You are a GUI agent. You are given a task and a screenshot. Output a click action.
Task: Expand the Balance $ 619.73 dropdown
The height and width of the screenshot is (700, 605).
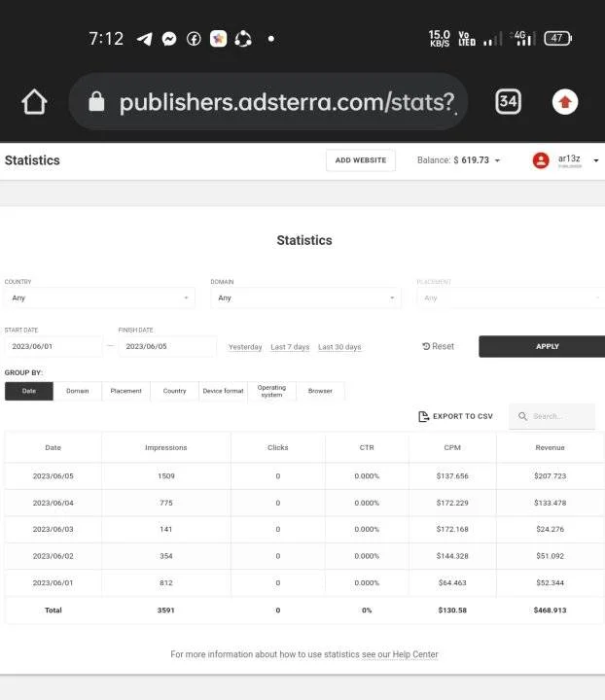pos(458,160)
